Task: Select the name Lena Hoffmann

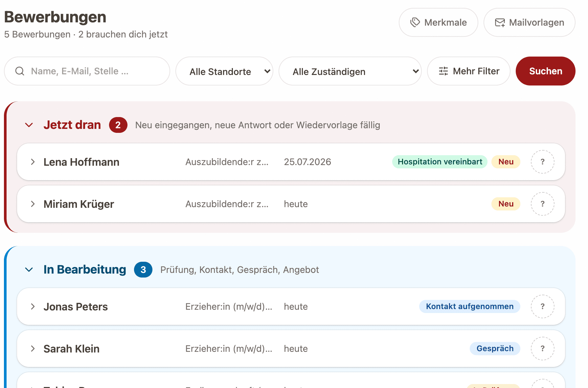Action: (81, 162)
